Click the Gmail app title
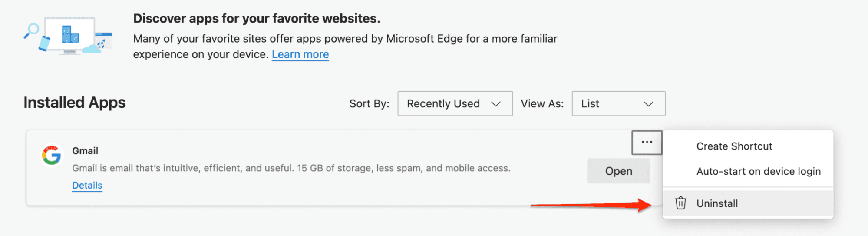This screenshot has height=236, width=868. click(85, 151)
